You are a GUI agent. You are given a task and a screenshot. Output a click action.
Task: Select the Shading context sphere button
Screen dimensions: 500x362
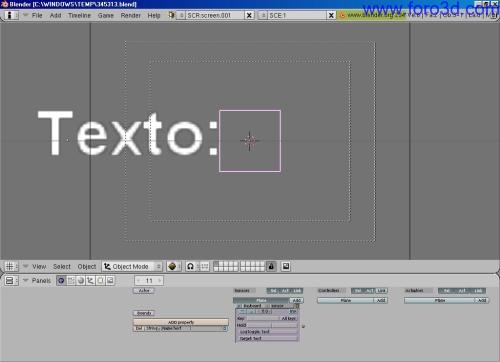pos(81,281)
